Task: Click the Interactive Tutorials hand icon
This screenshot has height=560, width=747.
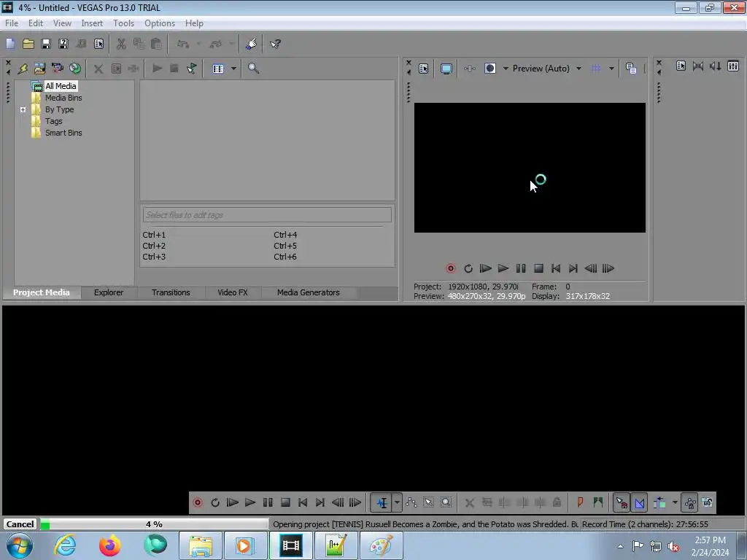Action: pyautogui.click(x=251, y=44)
